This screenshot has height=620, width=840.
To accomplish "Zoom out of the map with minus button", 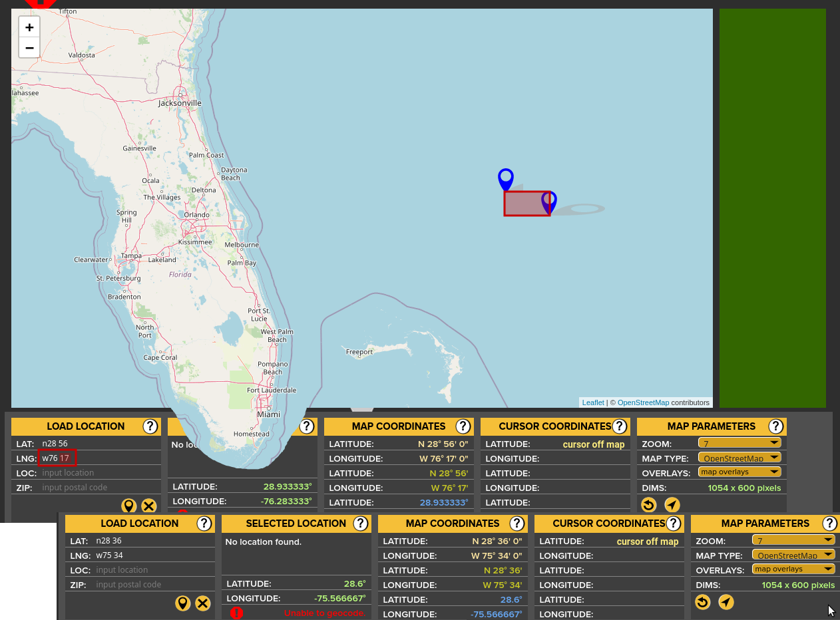I will (x=29, y=48).
